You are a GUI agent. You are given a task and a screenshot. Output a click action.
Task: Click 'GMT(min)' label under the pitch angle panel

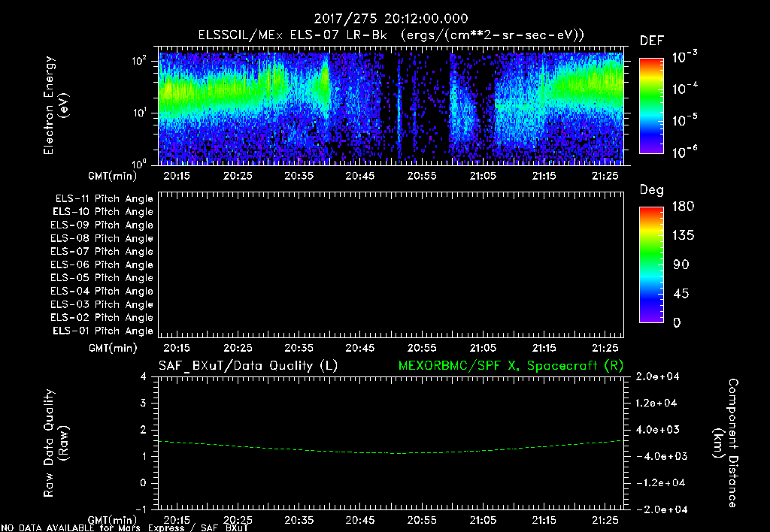(x=113, y=348)
